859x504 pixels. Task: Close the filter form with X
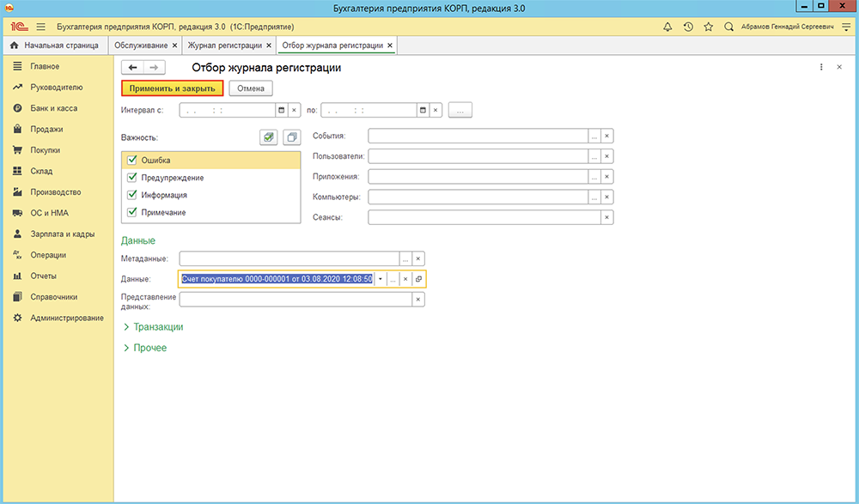point(839,67)
